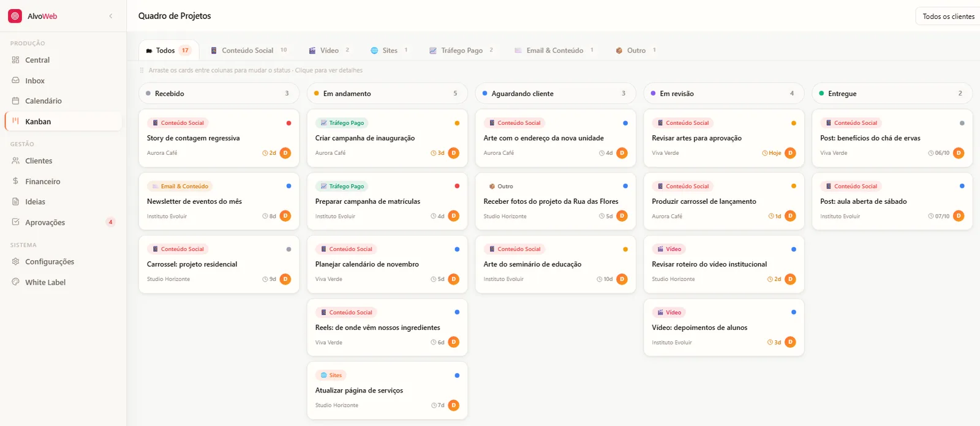Image resolution: width=980 pixels, height=426 pixels.
Task: Click the 7d due label on Atualizar página card
Action: 438,405
